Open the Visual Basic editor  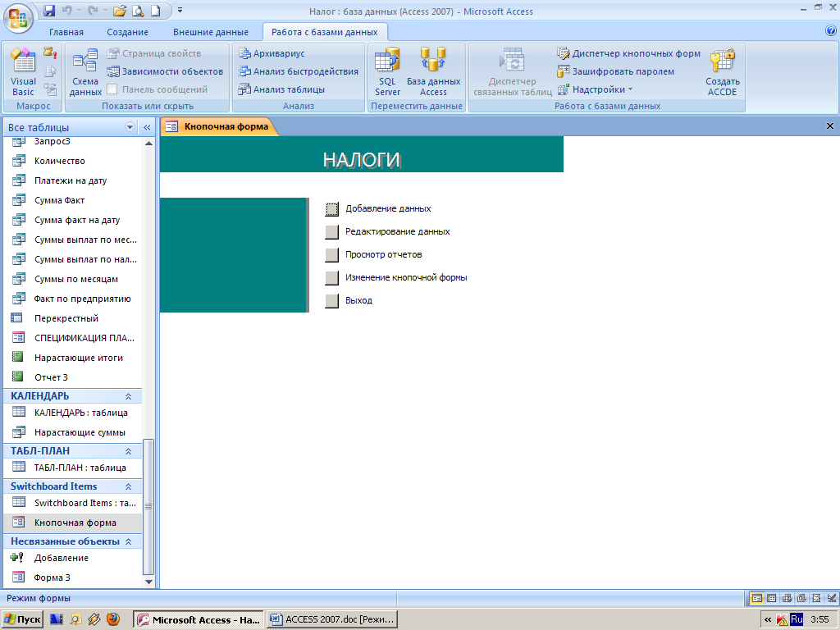(23, 72)
